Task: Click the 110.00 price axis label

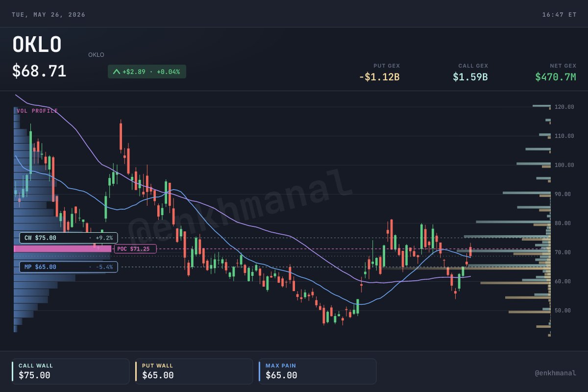Action: [564, 136]
